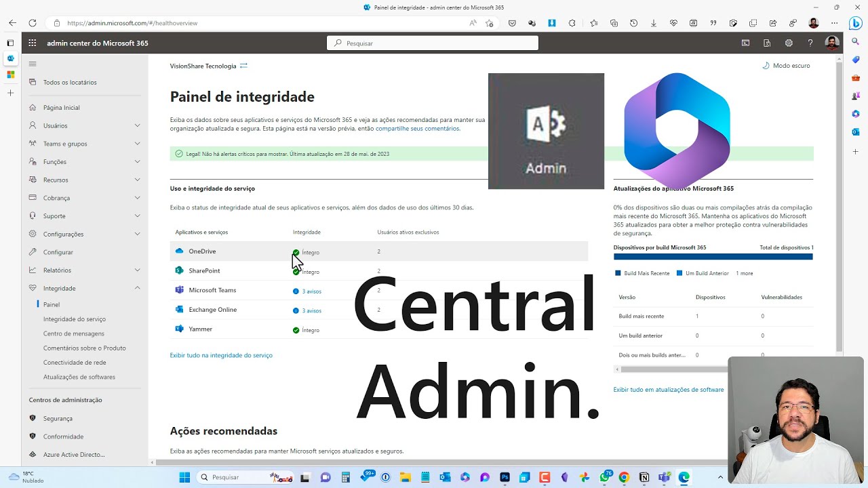The image size is (868, 488).
Task: Open WhatsApp from taskbar
Action: 605,477
